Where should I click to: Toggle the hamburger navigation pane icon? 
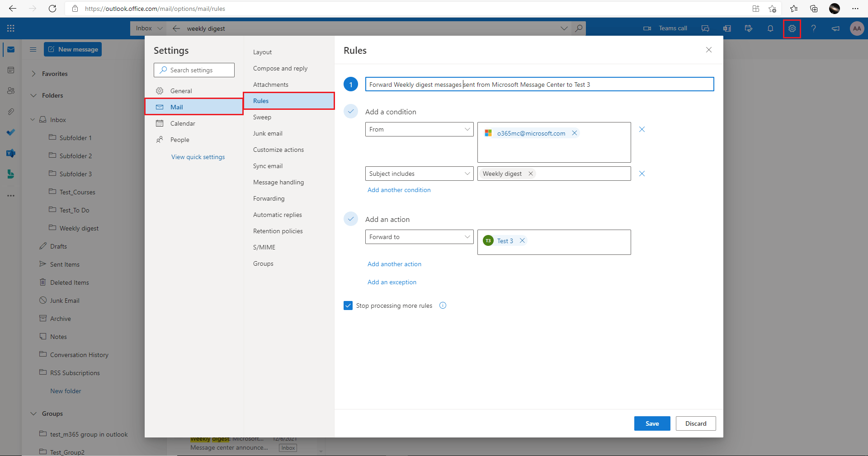(33, 49)
